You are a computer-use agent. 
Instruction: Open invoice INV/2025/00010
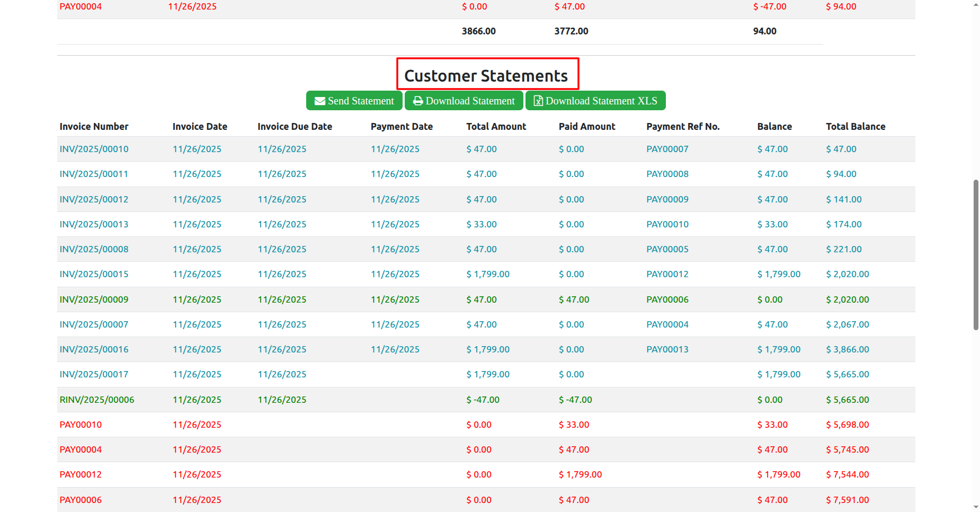coord(94,149)
